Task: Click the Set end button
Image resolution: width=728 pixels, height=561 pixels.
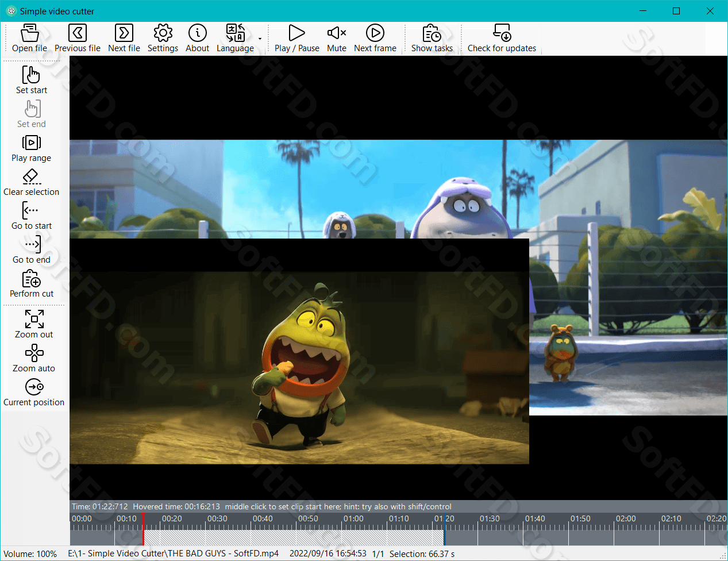Action: pos(32,114)
